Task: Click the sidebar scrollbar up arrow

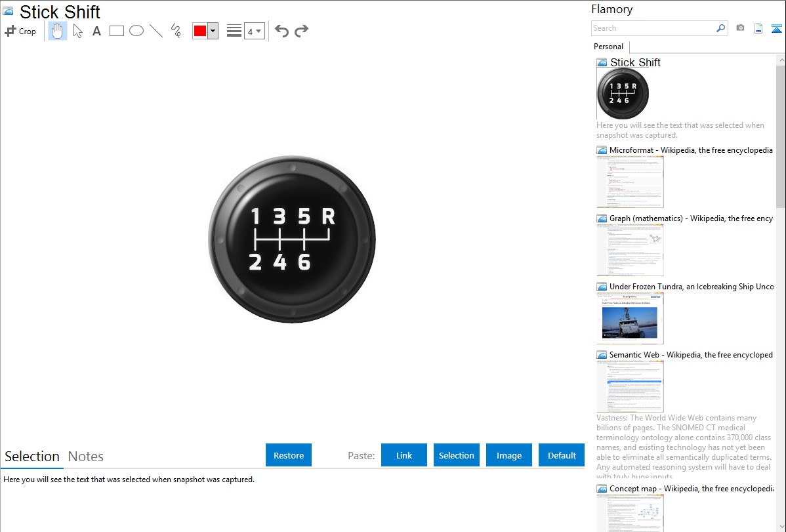Action: 781,60
